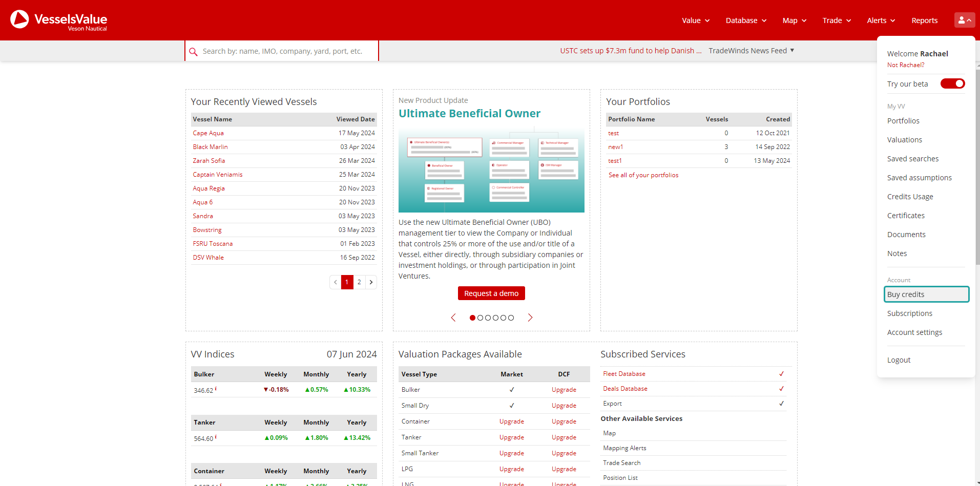Open Fleet Database subscribed service
This screenshot has height=486, width=980.
point(624,374)
